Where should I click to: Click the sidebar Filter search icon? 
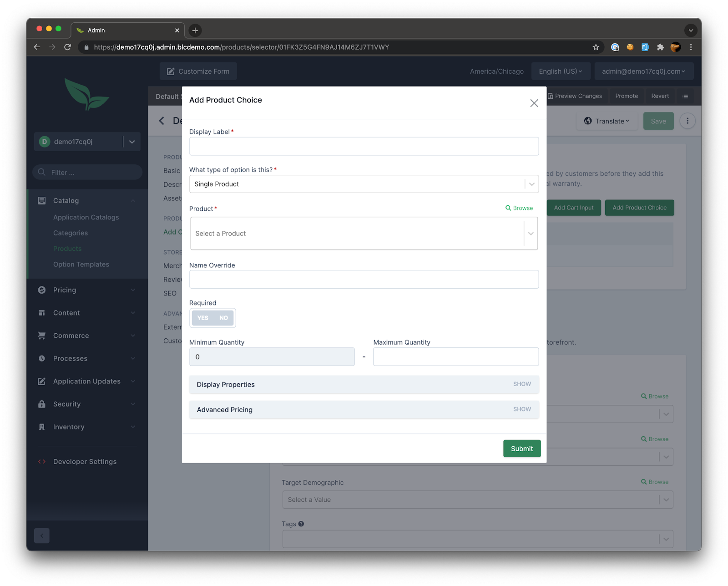[42, 172]
